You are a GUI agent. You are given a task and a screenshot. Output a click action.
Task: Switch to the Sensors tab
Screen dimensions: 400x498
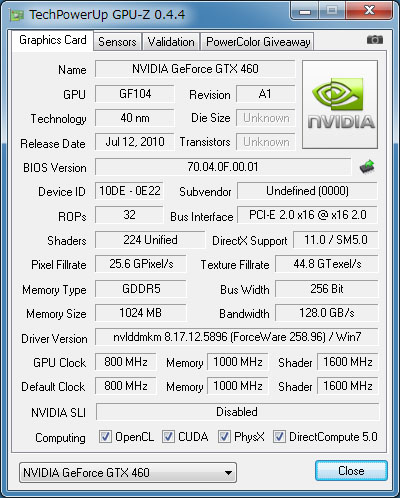pos(117,42)
